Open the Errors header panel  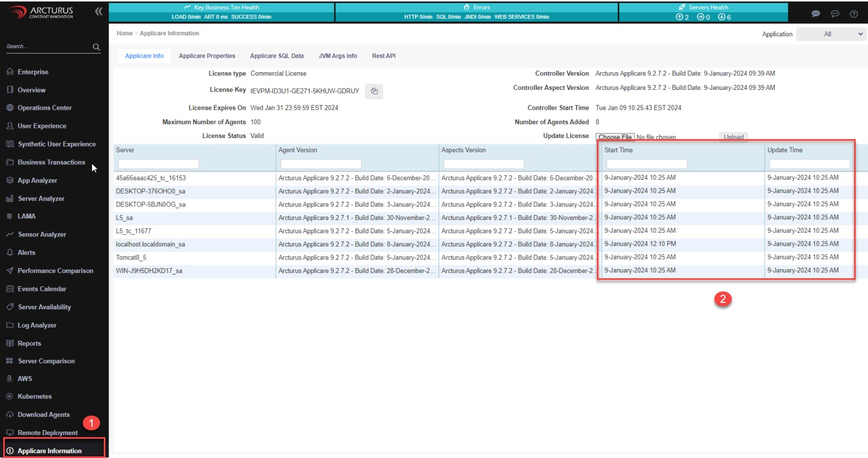pos(477,12)
